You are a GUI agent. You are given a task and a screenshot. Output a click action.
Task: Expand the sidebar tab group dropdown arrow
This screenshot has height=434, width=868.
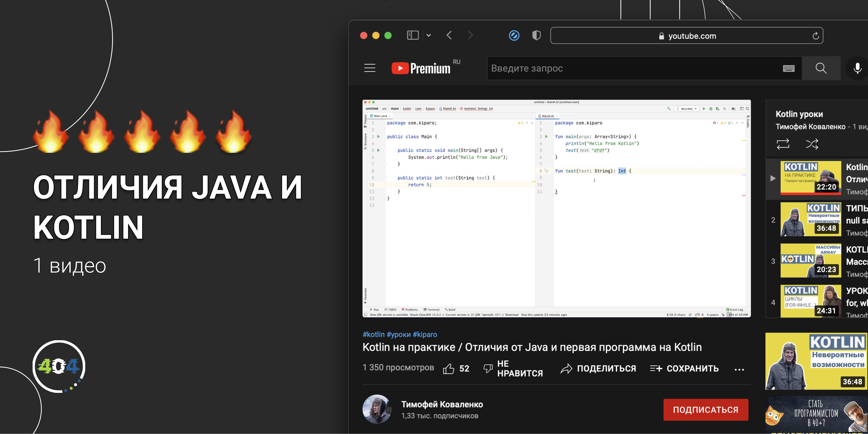click(x=429, y=35)
